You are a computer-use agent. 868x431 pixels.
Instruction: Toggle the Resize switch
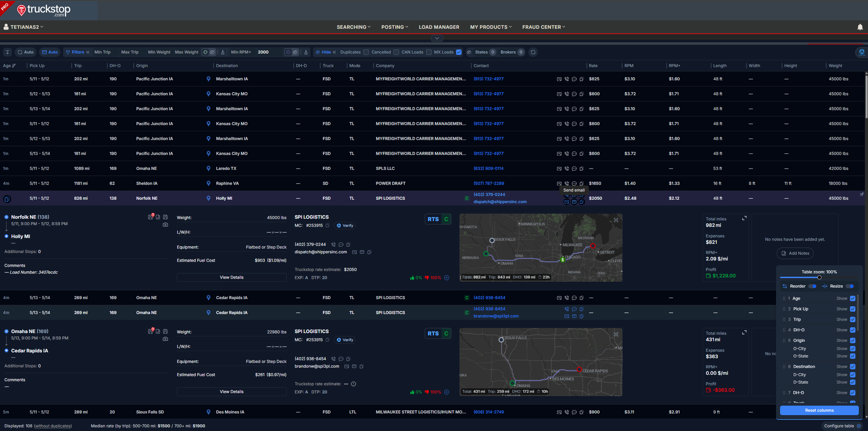tap(850, 286)
